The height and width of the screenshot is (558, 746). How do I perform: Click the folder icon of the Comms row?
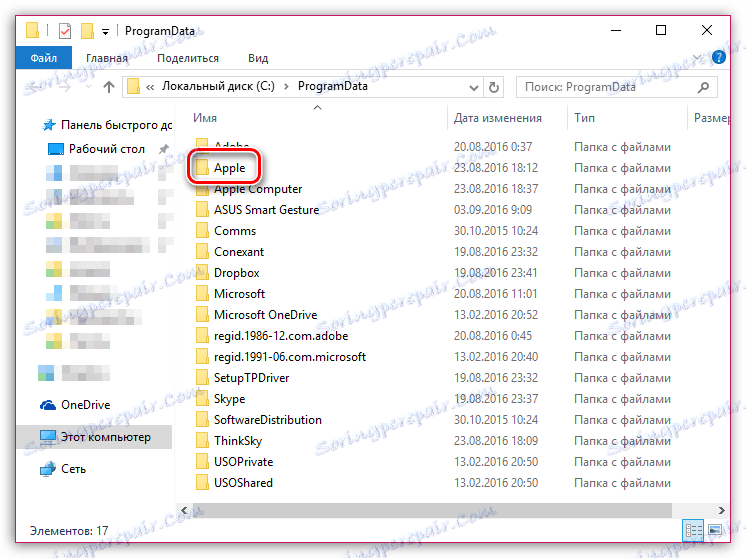tap(202, 231)
